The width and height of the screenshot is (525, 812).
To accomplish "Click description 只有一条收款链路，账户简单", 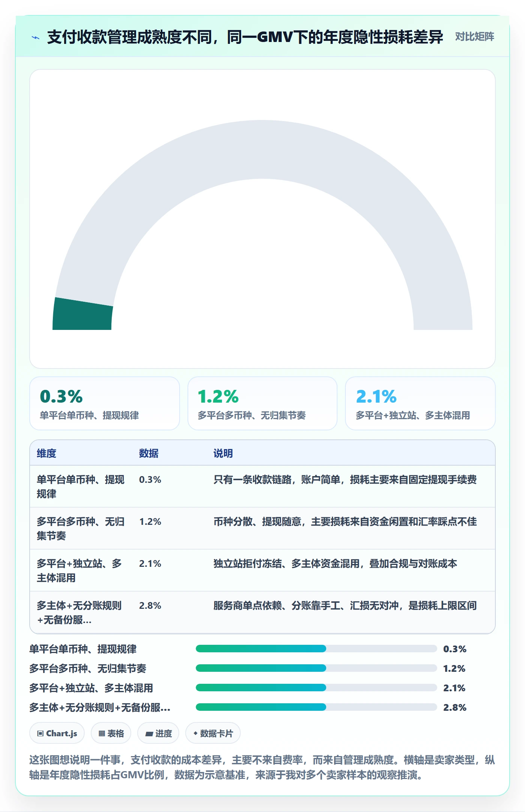I will 345,479.
